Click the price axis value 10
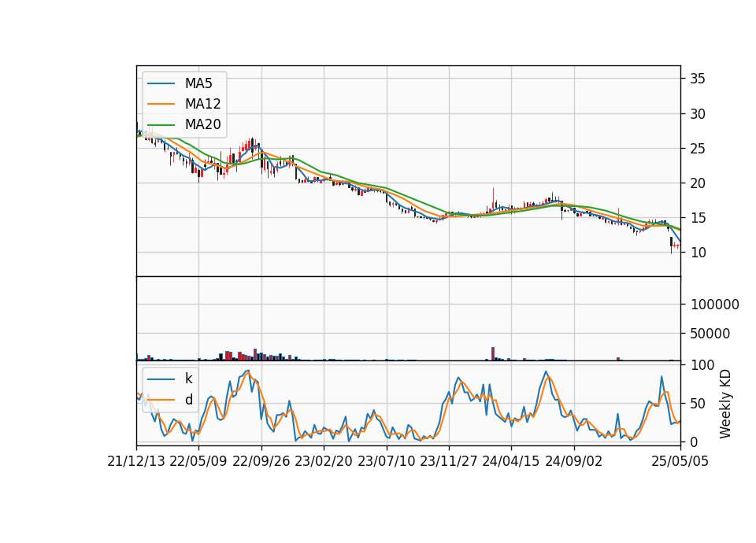The image size is (756, 543). coord(697,253)
